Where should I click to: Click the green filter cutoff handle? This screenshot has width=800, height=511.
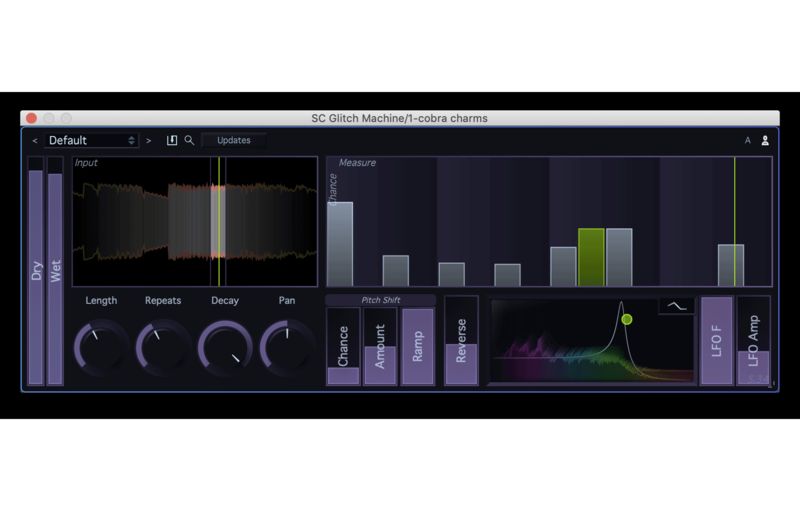[627, 319]
